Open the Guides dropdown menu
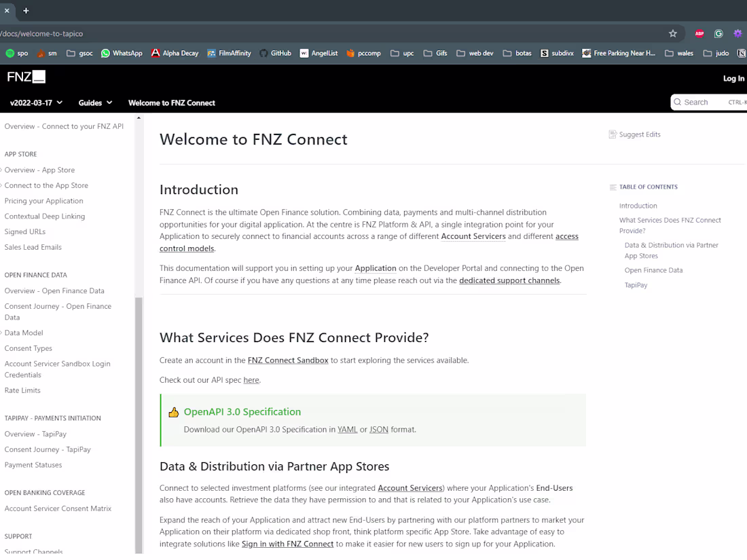747x560 pixels. click(95, 102)
